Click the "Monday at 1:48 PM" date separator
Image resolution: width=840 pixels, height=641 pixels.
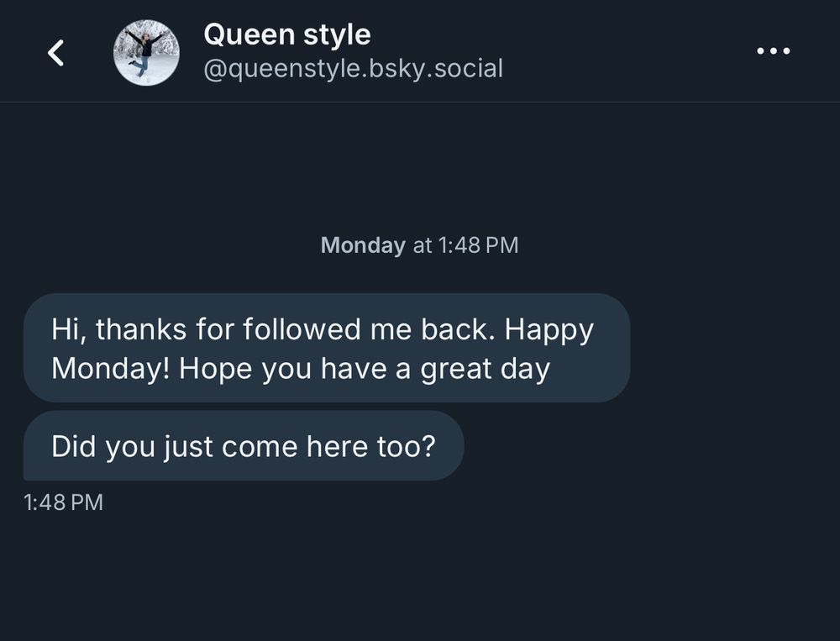point(419,245)
